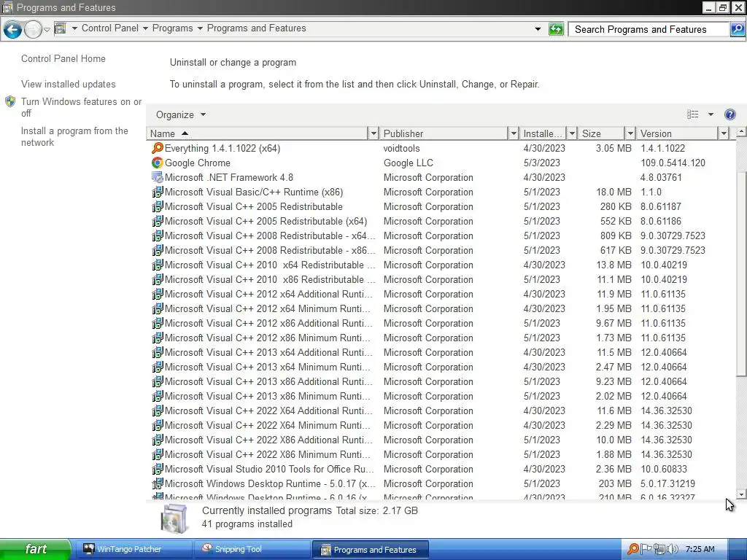The image size is (747, 560).
Task: Click version 109.0.5414.120 cell
Action: [x=673, y=163]
